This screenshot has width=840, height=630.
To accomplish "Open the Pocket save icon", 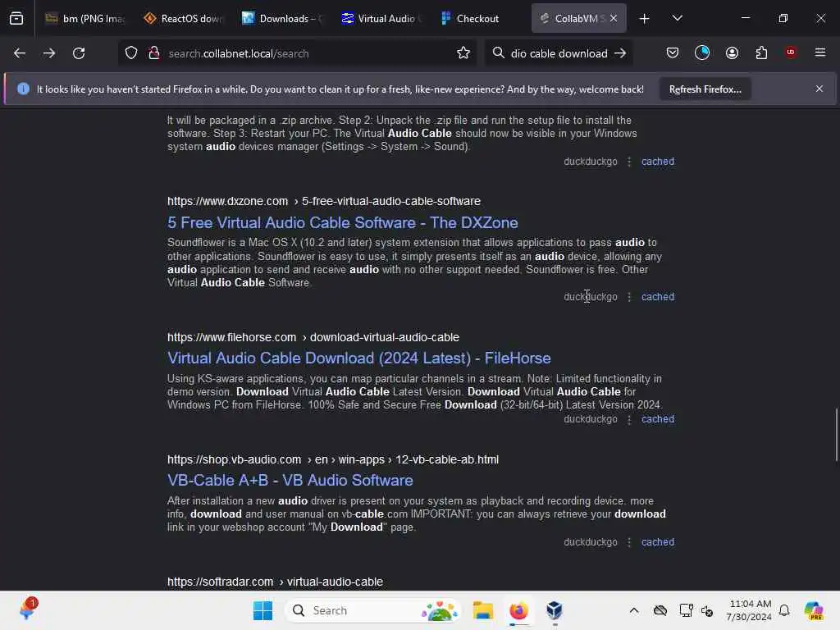I will point(673,52).
